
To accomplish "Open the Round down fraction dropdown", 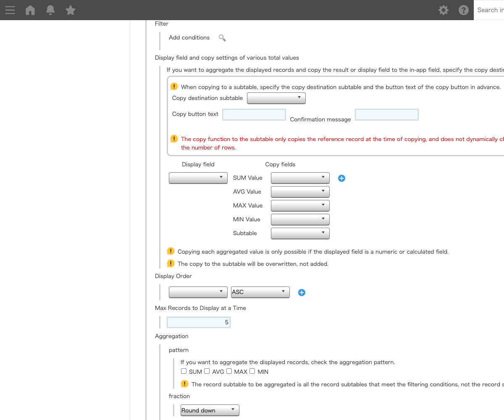I will coord(210,410).
